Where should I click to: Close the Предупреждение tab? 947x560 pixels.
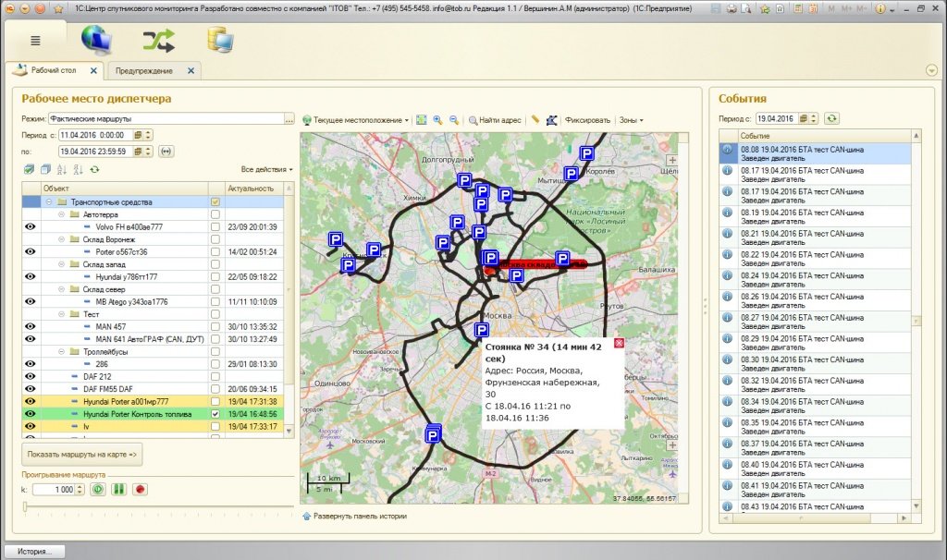coord(191,70)
